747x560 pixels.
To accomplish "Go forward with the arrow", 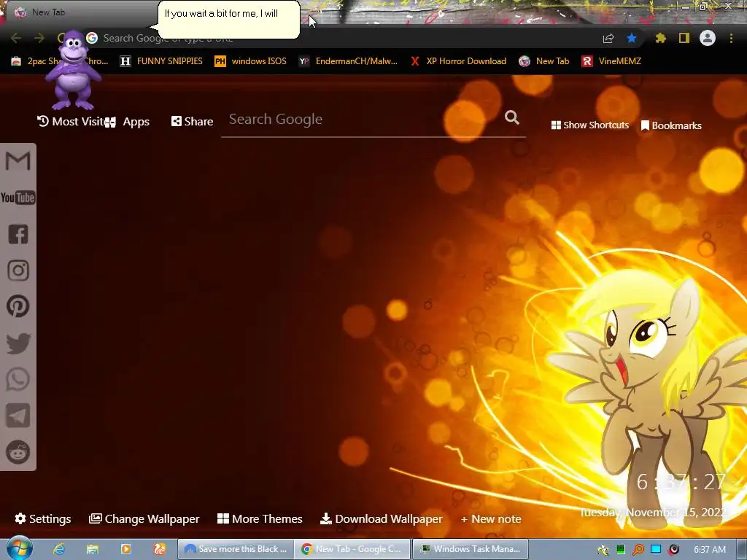I will tap(39, 38).
